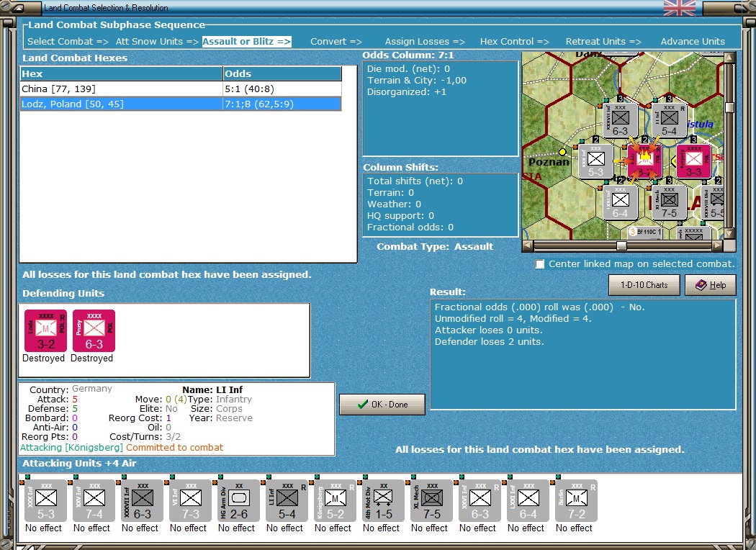This screenshot has width=756, height=550.
Task: Click the 'Combat Type: Assault' label
Action: (435, 246)
